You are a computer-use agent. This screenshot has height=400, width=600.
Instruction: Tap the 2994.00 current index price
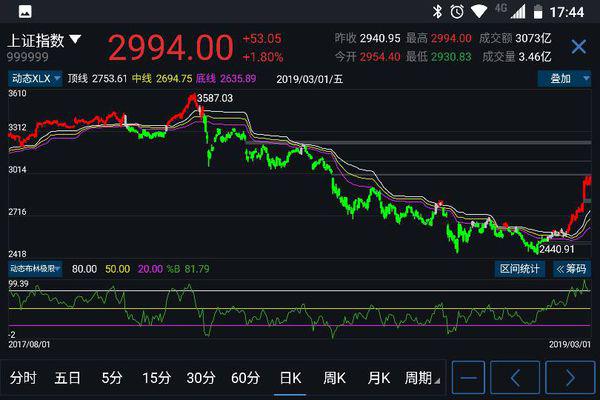point(171,48)
